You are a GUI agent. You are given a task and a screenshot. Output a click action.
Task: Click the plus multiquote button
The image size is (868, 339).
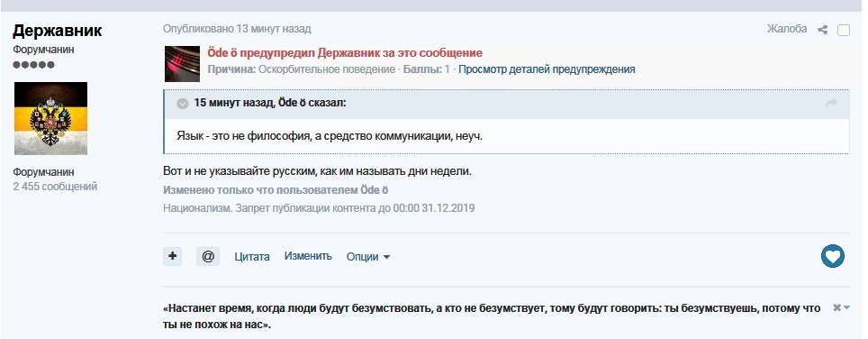click(172, 256)
